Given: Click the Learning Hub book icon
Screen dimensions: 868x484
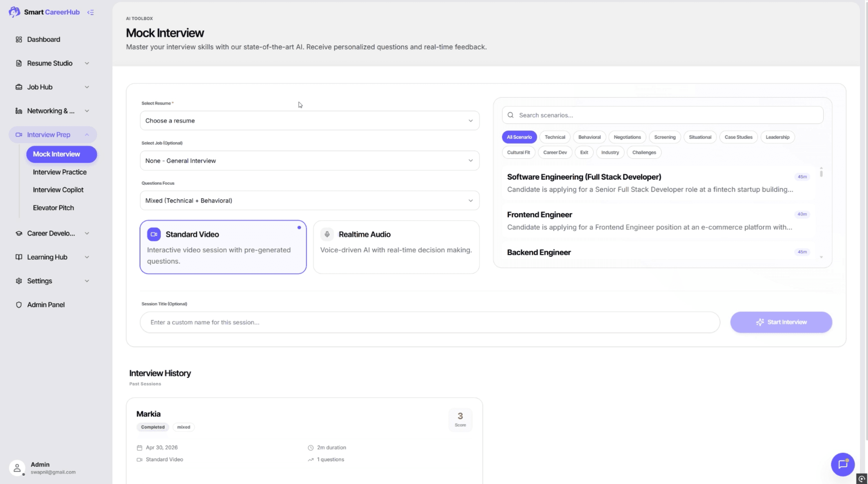Looking at the screenshot, I should point(18,257).
